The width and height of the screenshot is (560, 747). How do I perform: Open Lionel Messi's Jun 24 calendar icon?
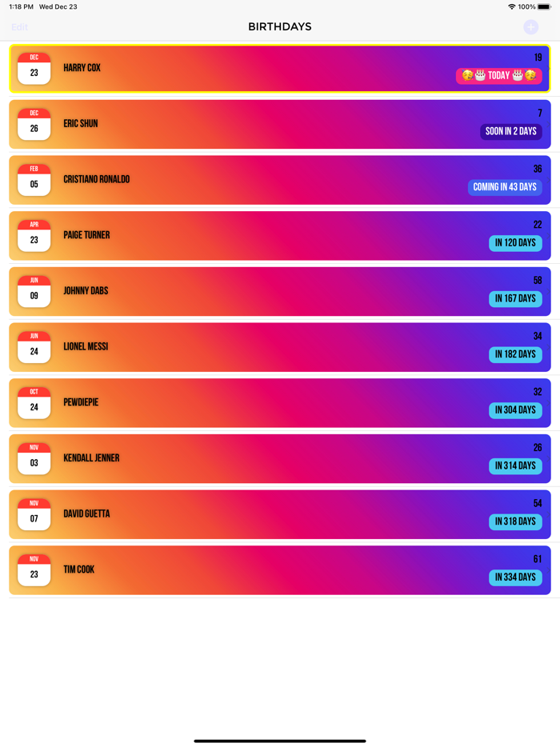(x=34, y=347)
